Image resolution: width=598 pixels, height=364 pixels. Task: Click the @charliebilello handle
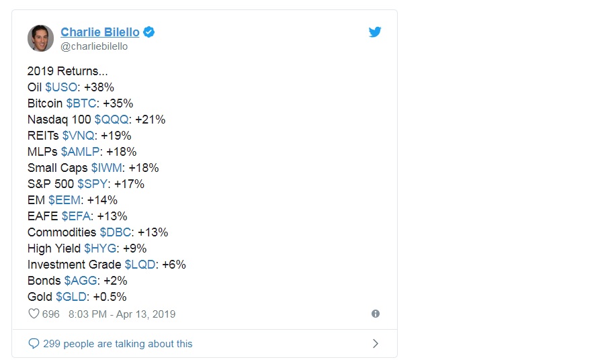click(94, 46)
